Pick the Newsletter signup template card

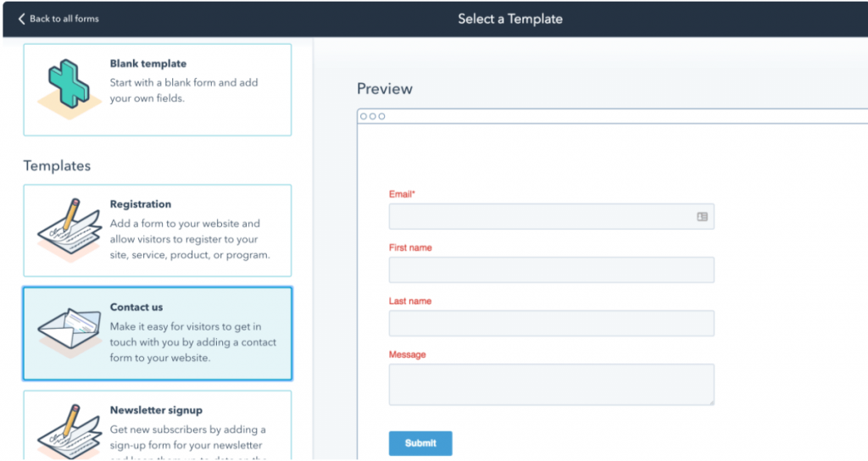coord(157,425)
